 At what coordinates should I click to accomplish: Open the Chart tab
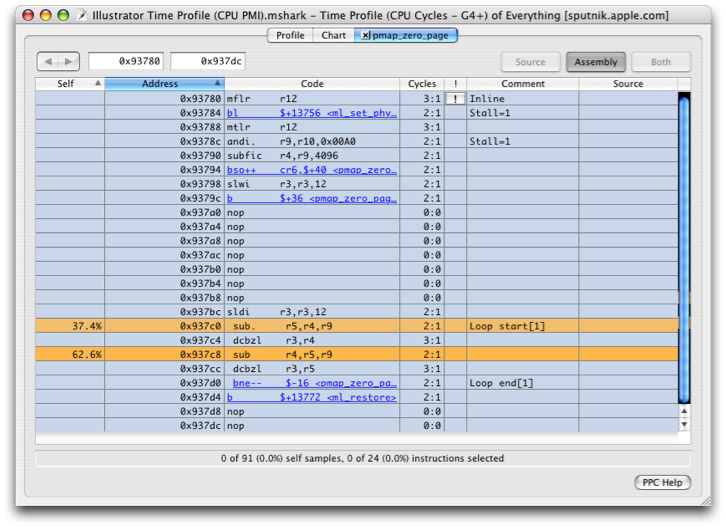pyautogui.click(x=334, y=35)
